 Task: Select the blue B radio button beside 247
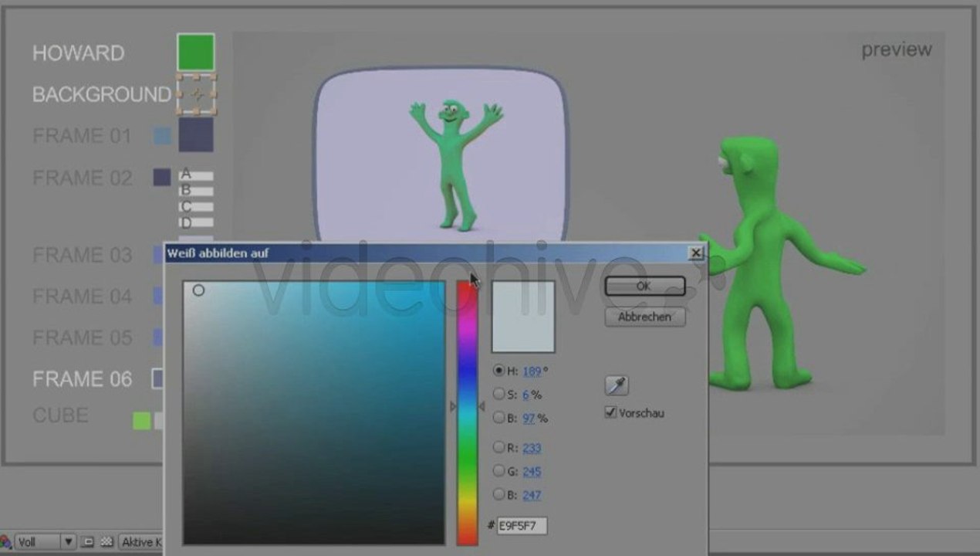point(498,494)
